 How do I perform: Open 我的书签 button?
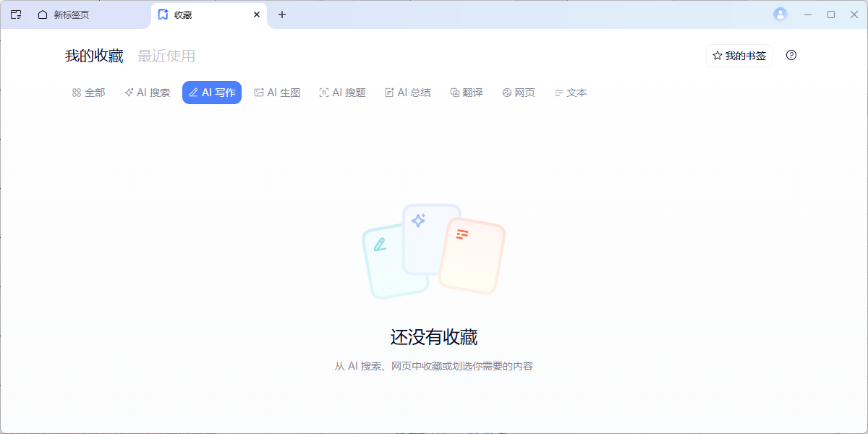point(739,56)
